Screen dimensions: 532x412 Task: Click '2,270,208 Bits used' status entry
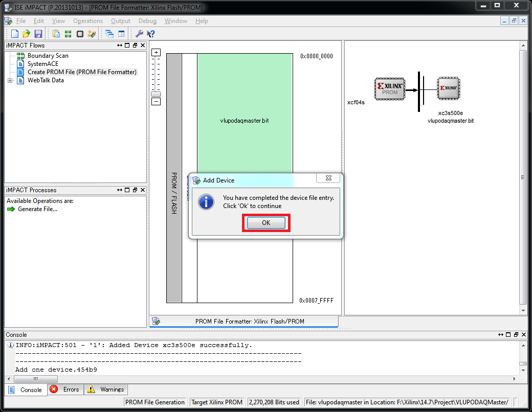point(274,402)
